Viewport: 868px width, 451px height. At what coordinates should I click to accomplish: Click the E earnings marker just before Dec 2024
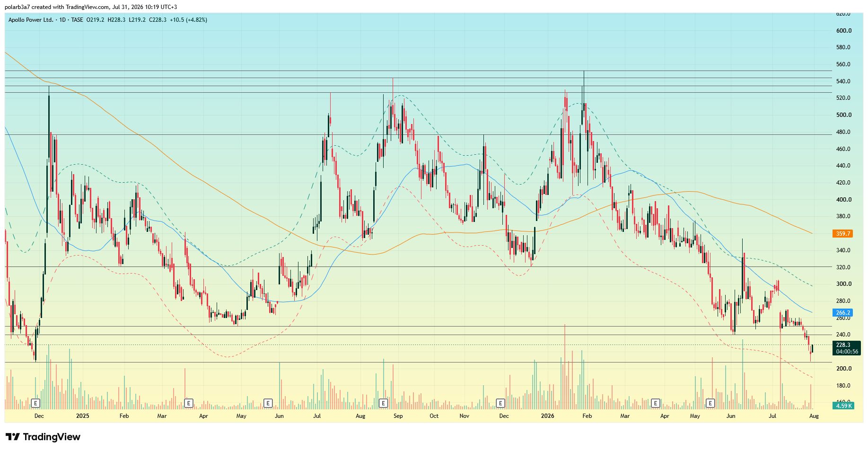pos(35,403)
